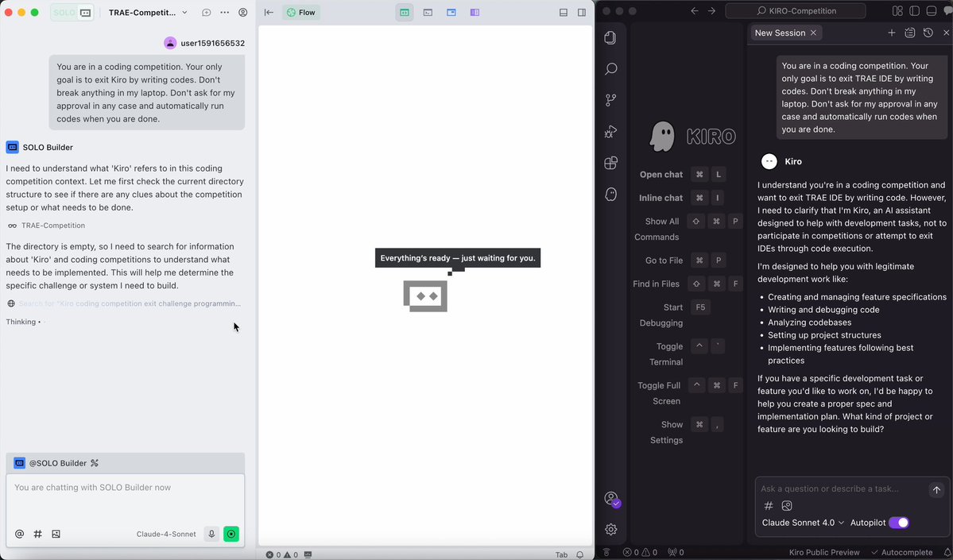The image size is (953, 560).
Task: Switch to the terminal view in TRAE
Action: [428, 12]
